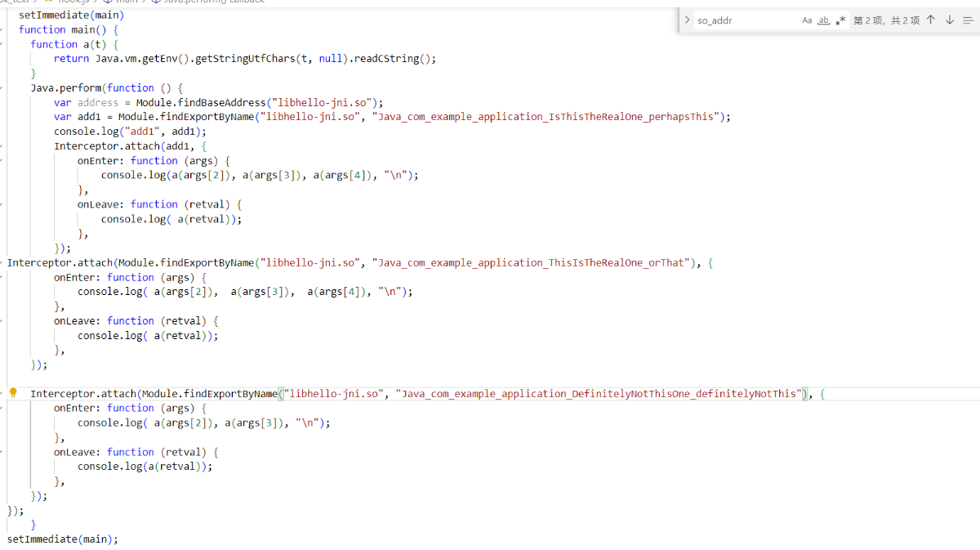Click the 'DefinitelyNotThisOne_definitelyNotThis' string
The width and height of the screenshot is (980, 550).
coord(684,394)
